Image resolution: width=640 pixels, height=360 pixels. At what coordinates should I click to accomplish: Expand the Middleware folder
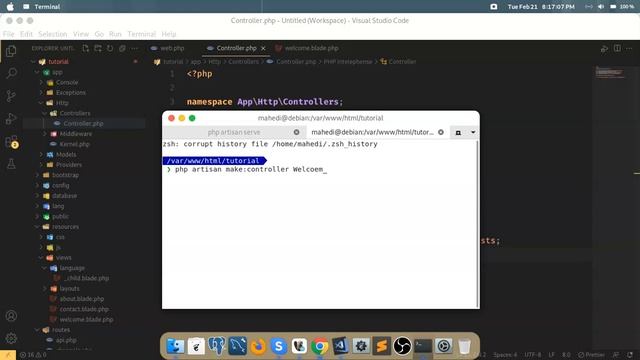pyautogui.click(x=45, y=134)
